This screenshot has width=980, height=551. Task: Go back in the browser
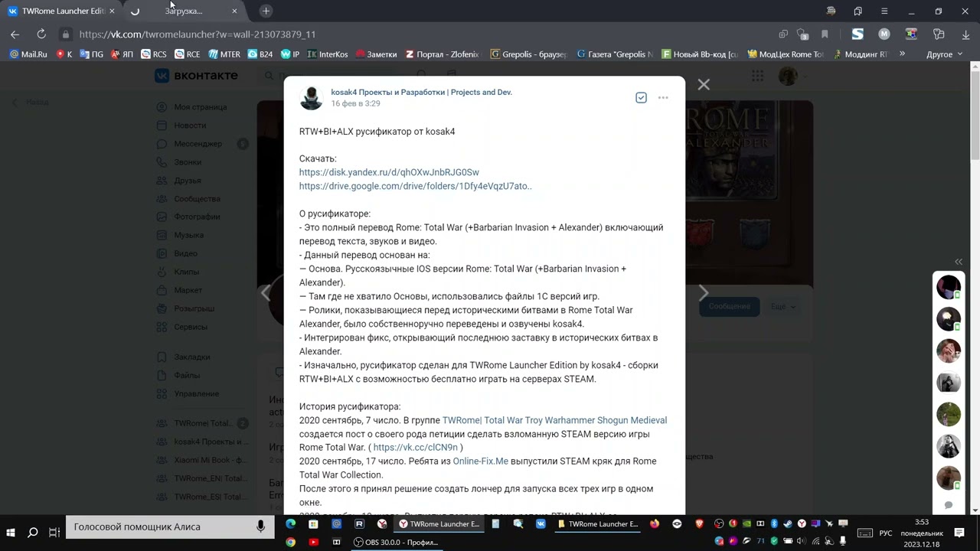coord(15,34)
